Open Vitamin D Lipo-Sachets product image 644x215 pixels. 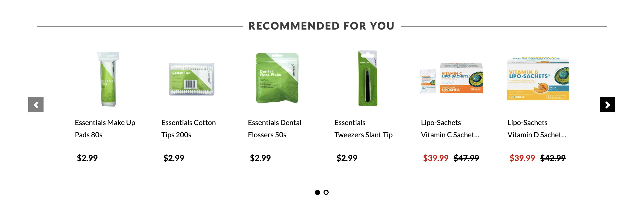(x=538, y=78)
